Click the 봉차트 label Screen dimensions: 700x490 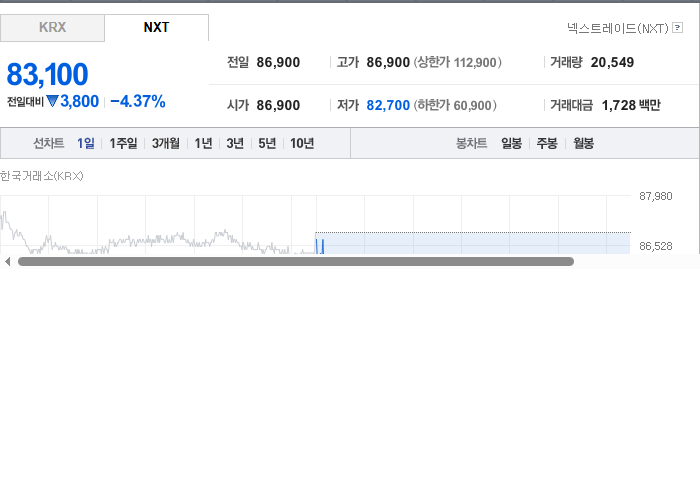[x=471, y=143]
